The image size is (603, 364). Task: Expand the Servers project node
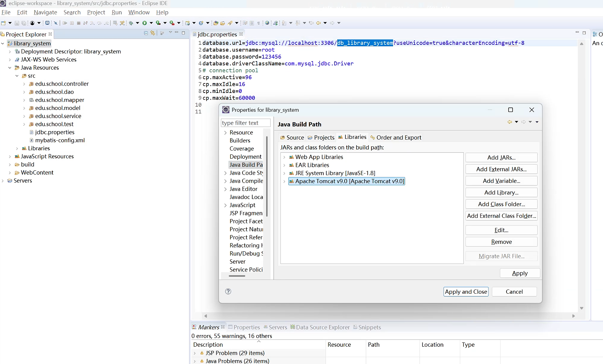point(3,181)
